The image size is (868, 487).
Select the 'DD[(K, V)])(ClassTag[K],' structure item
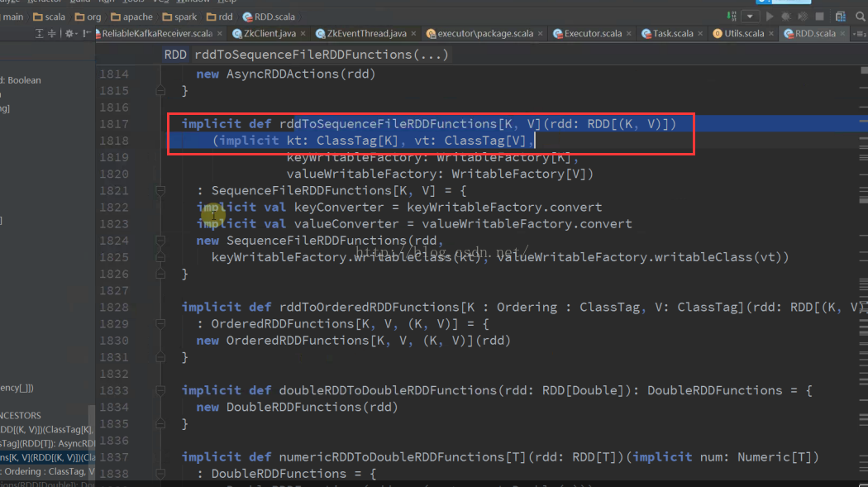tap(46, 429)
